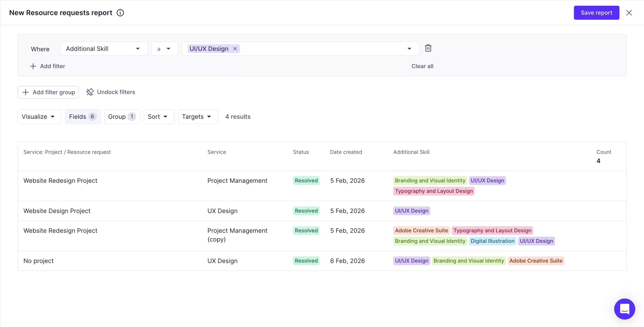
Task: Expand the filter values dropdown arrow
Action: (409, 49)
